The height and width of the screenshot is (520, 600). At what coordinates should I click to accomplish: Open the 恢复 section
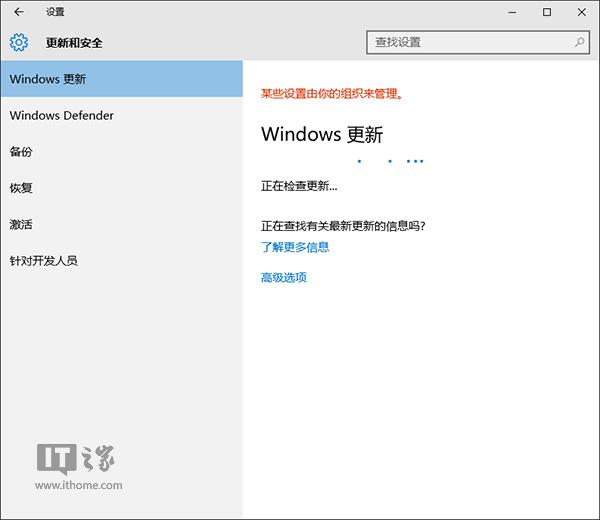point(122,188)
